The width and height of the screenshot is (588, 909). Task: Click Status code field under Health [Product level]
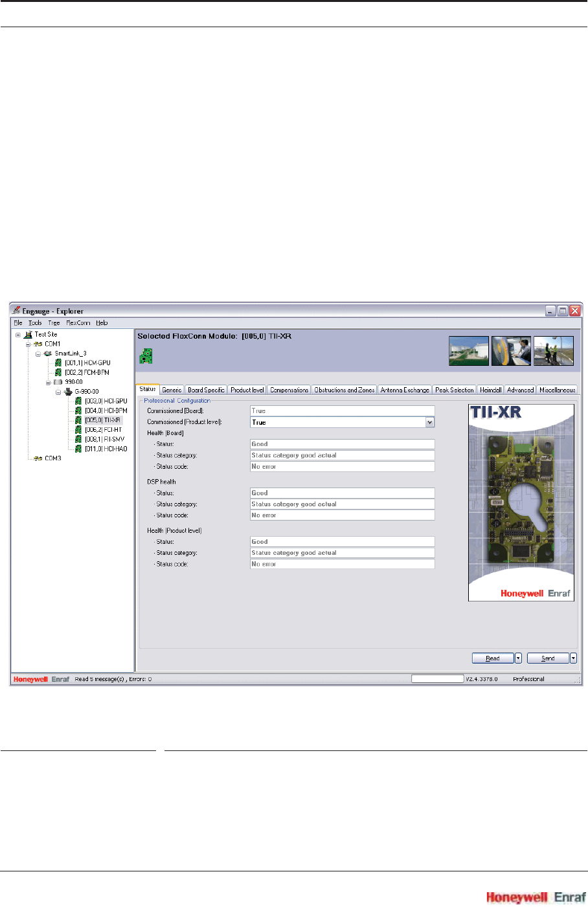343,564
